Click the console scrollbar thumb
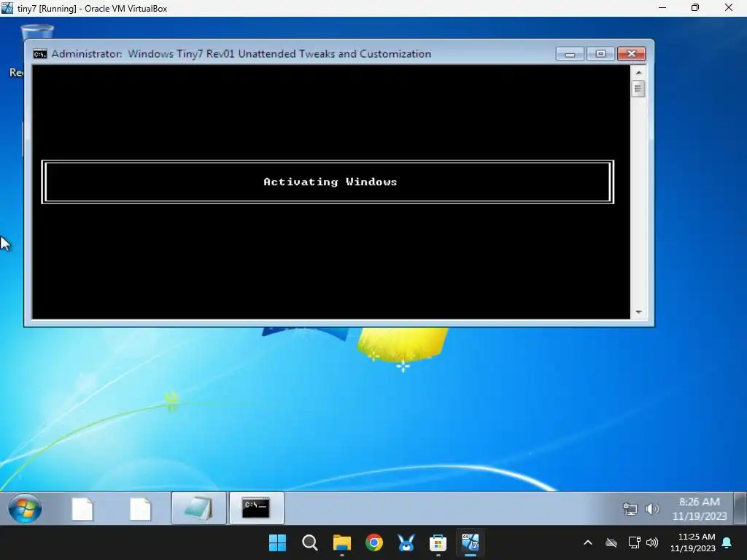This screenshot has width=747, height=560. click(638, 89)
